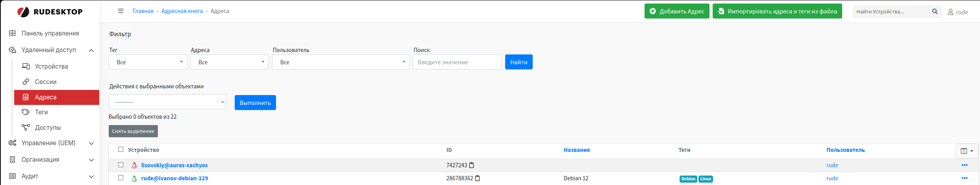Image resolution: width=980 pixels, height=185 pixels.
Task: Click the Найти filter button
Action: click(x=519, y=62)
